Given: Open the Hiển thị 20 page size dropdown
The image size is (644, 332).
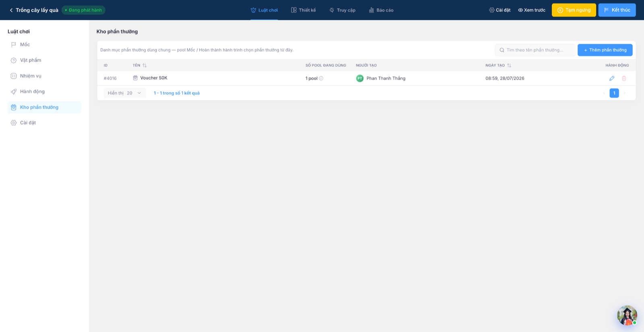Looking at the screenshot, I should [x=125, y=93].
